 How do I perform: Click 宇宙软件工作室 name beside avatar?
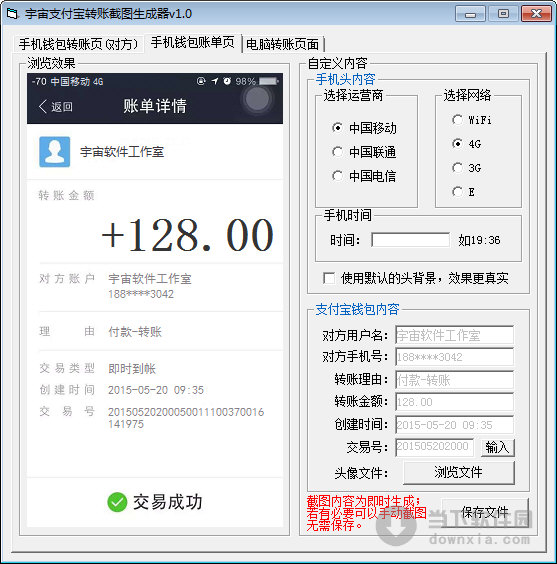coord(122,152)
